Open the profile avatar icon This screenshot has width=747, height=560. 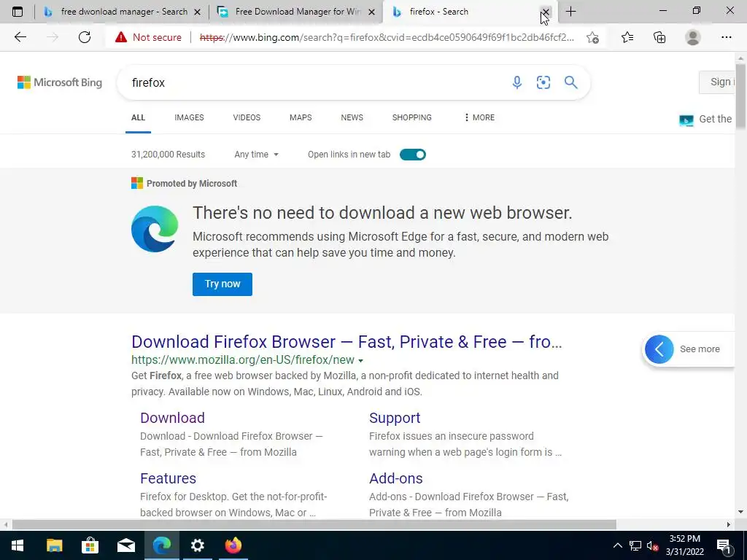click(x=693, y=37)
